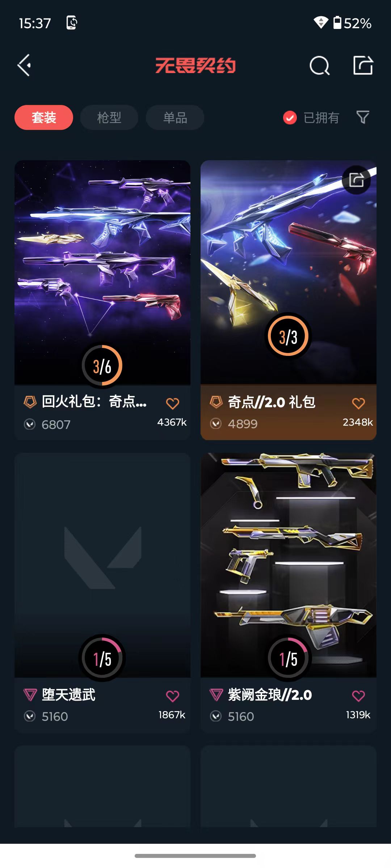Open the 回火礼包：奇点 bundle title
This screenshot has width=391, height=868.
coord(94,401)
